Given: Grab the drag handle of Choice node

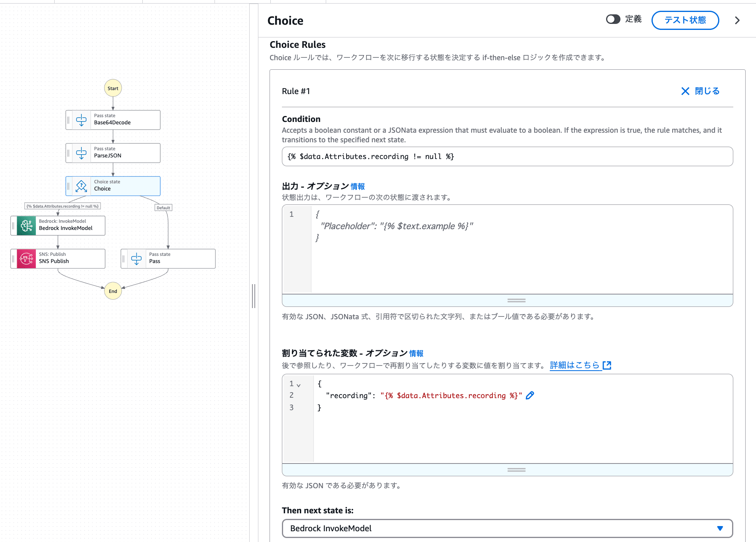Looking at the screenshot, I should 69,186.
